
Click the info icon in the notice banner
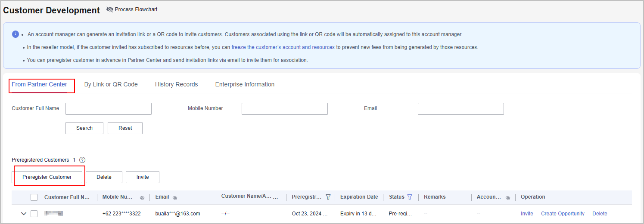(x=16, y=34)
